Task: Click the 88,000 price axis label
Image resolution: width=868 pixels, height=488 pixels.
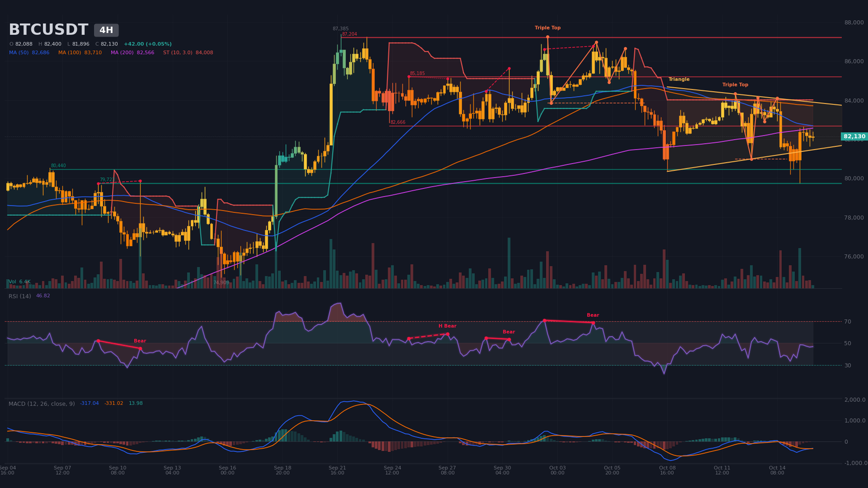Action: (854, 22)
